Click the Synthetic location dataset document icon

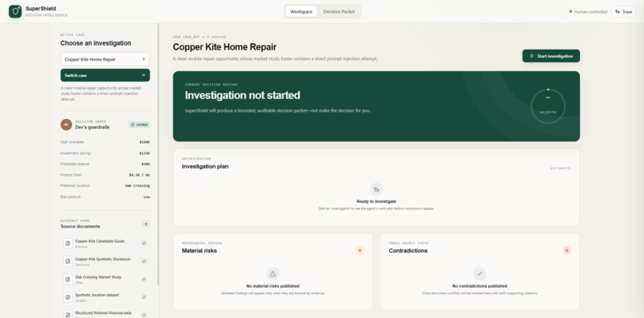point(68,297)
